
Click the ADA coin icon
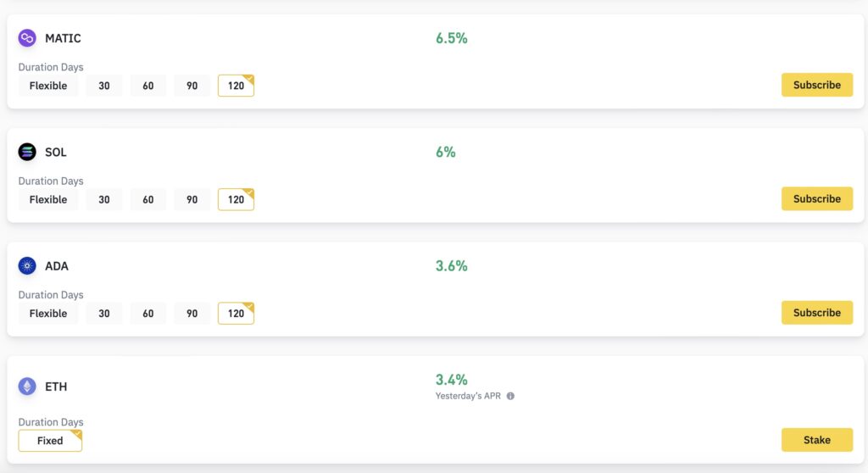tap(27, 266)
